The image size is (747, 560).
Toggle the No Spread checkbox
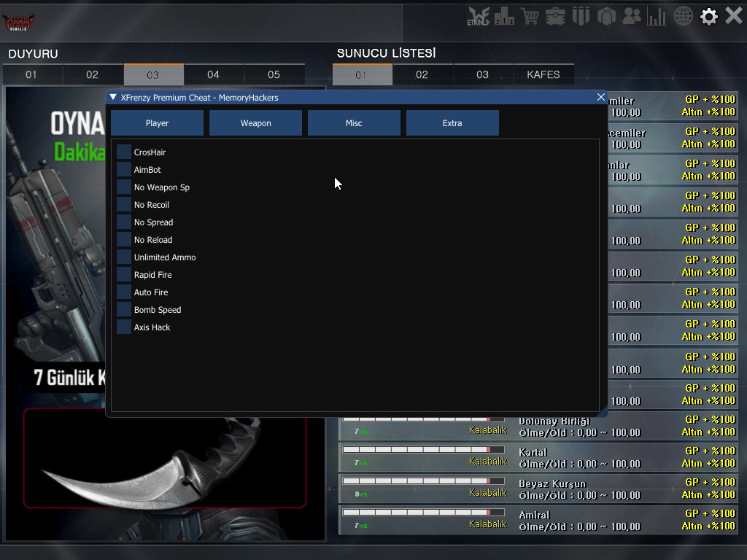(124, 222)
